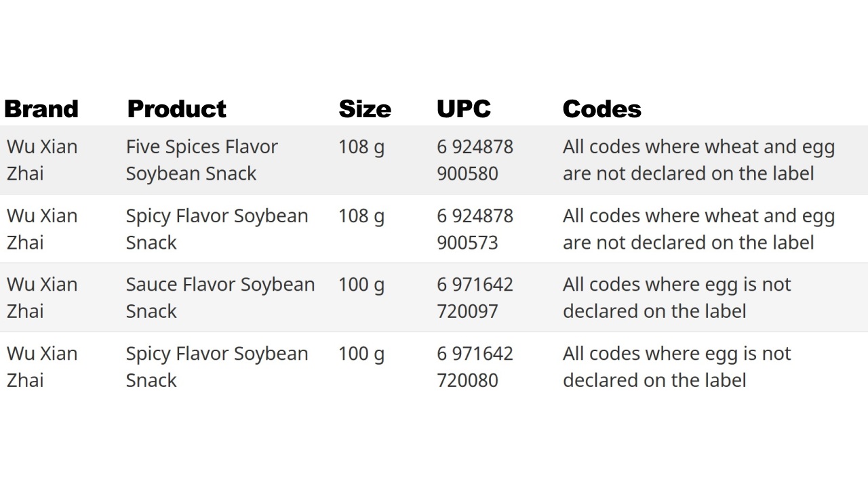Select the 100 g size in last row

point(361,354)
